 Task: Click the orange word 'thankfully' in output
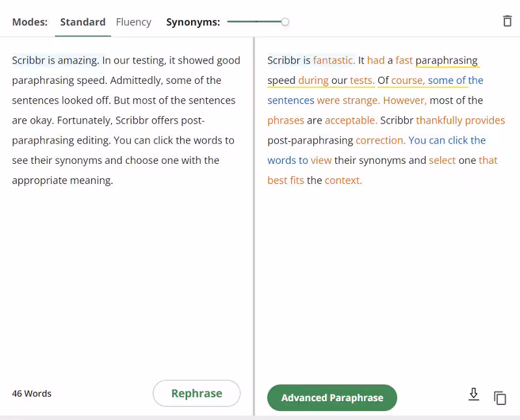point(439,120)
